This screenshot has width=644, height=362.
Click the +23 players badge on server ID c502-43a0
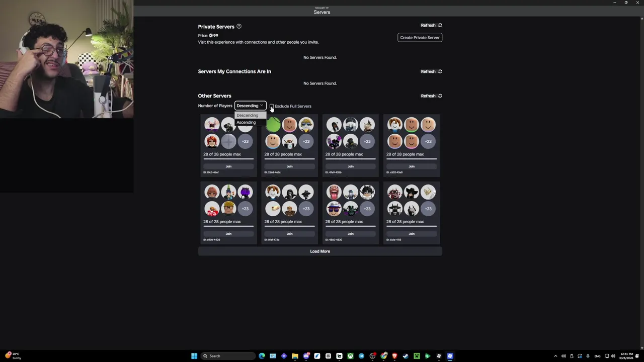point(428,141)
